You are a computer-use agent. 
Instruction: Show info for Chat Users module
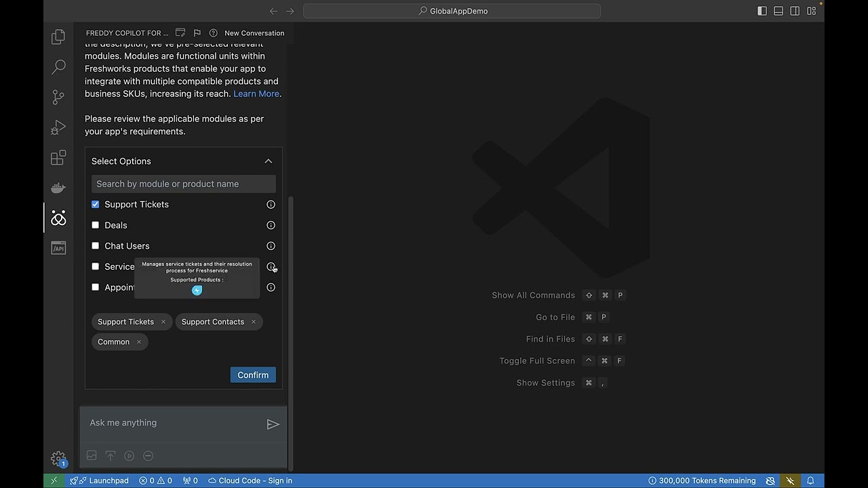[271, 246]
